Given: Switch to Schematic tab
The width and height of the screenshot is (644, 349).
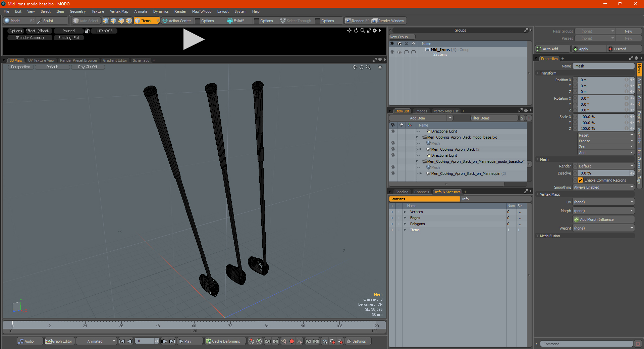Looking at the screenshot, I should tap(141, 60).
